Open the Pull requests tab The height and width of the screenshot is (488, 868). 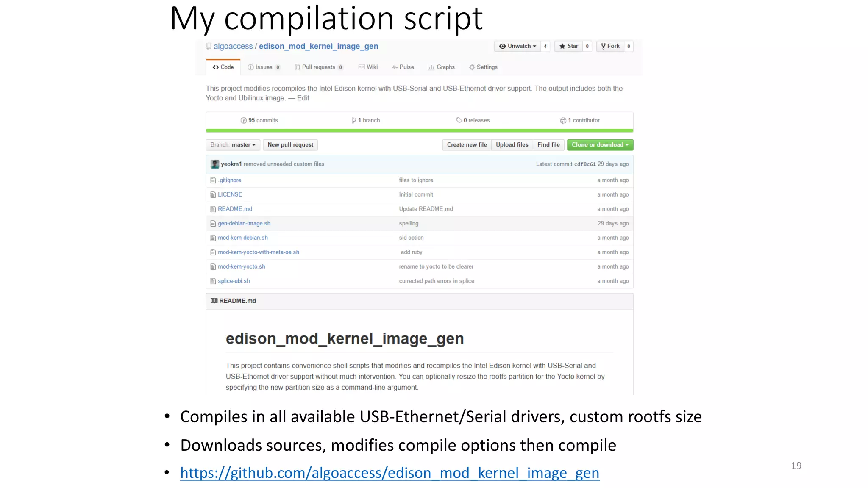click(x=319, y=67)
